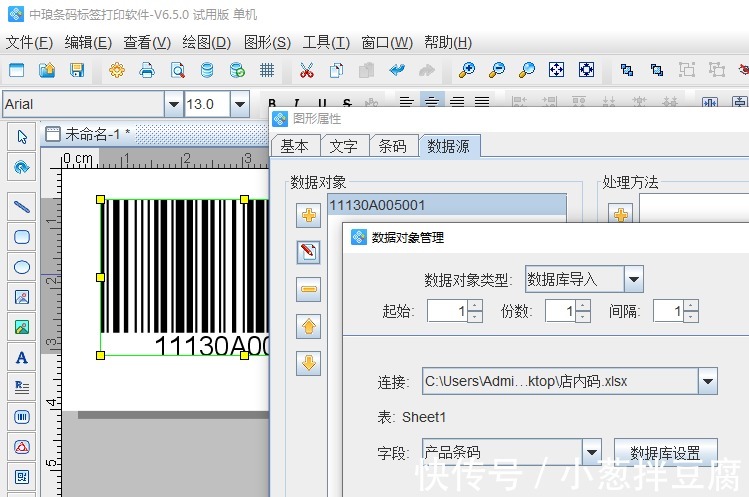Select the QR code tool
Image resolution: width=749 pixels, height=497 pixels.
coord(22,477)
